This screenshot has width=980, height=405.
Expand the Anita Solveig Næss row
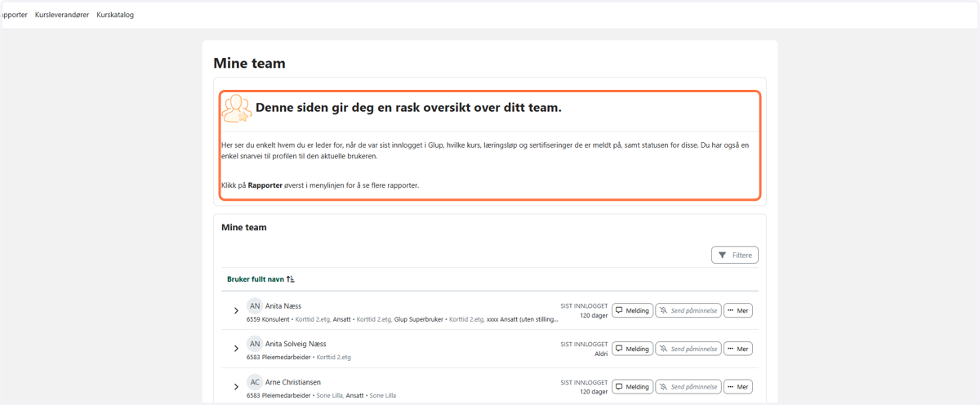[x=236, y=349]
